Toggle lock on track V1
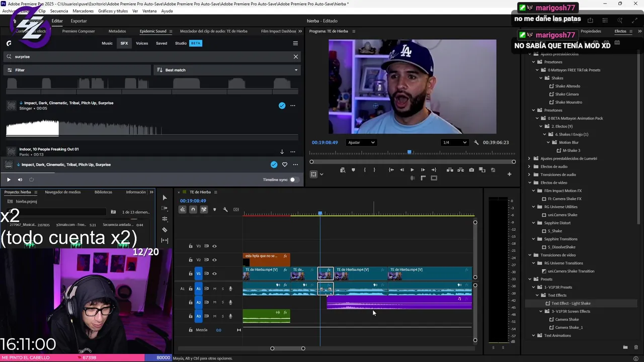The height and width of the screenshot is (362, 644). [191, 274]
